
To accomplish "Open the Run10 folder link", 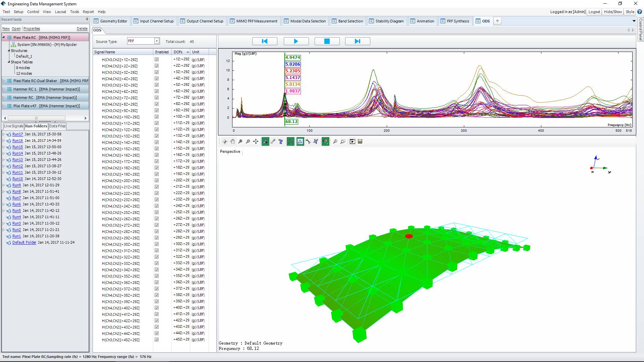I will click(x=17, y=179).
